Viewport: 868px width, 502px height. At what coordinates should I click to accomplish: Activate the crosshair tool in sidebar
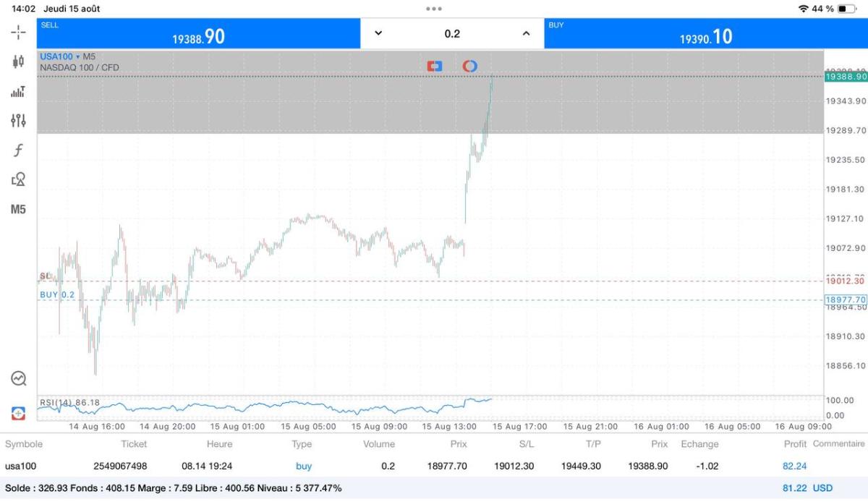pos(18,33)
